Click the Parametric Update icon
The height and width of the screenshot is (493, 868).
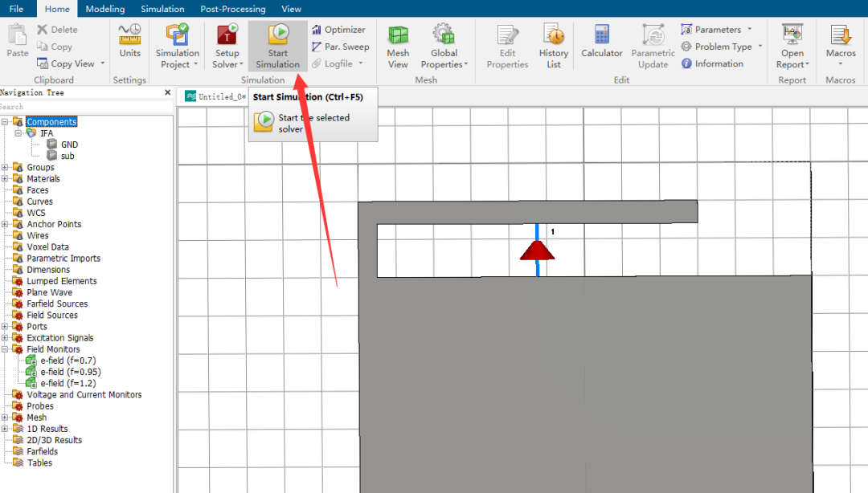[x=653, y=35]
